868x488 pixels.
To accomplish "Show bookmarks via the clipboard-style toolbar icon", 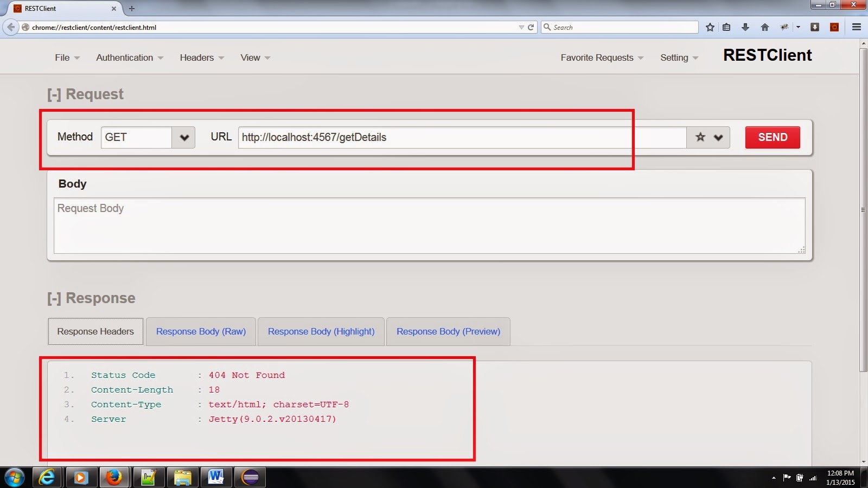I will coord(726,27).
